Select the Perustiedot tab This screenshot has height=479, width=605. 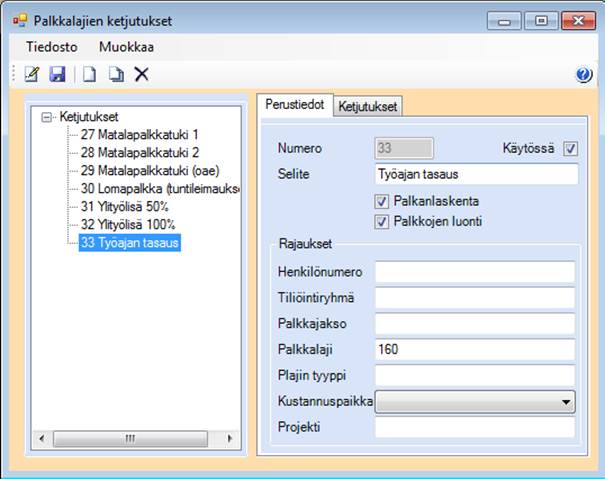pos(295,105)
